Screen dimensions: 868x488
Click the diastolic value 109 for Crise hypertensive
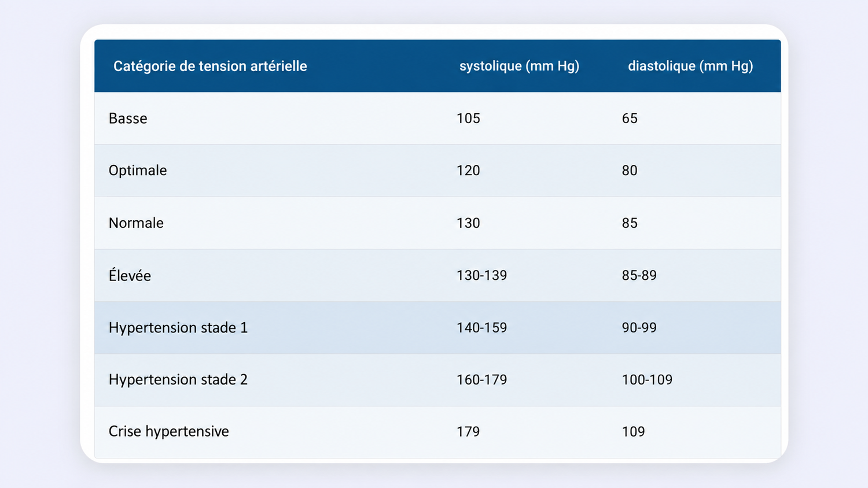[633, 432]
